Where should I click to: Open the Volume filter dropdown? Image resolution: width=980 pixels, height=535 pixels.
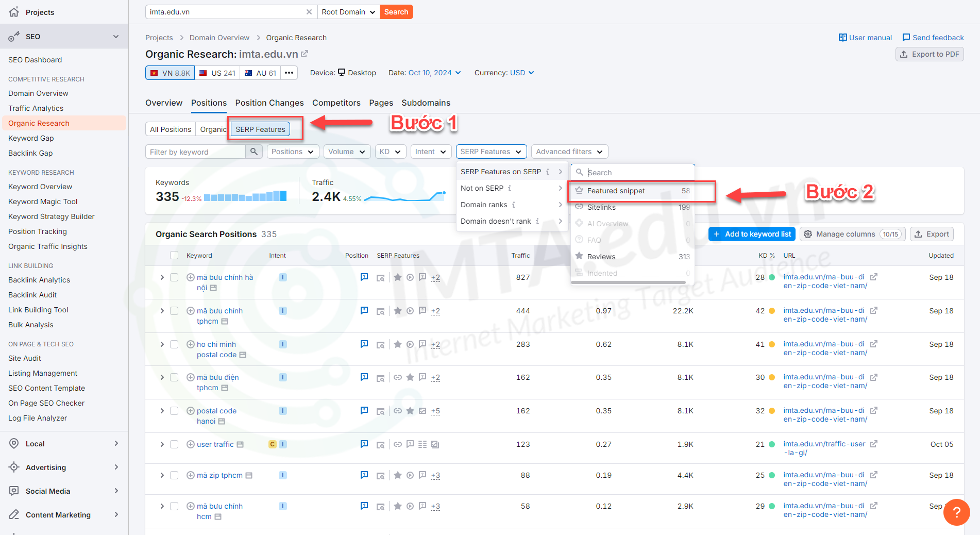tap(347, 152)
